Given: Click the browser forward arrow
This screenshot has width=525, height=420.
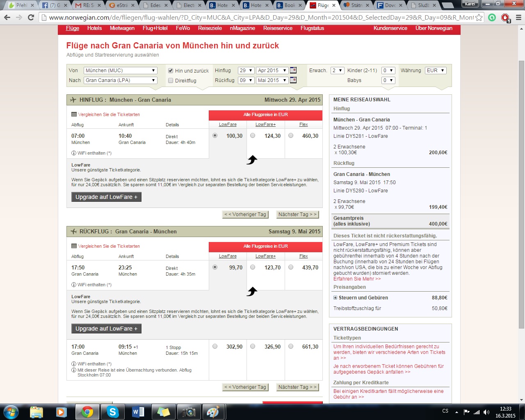Looking at the screenshot, I should pos(19,18).
